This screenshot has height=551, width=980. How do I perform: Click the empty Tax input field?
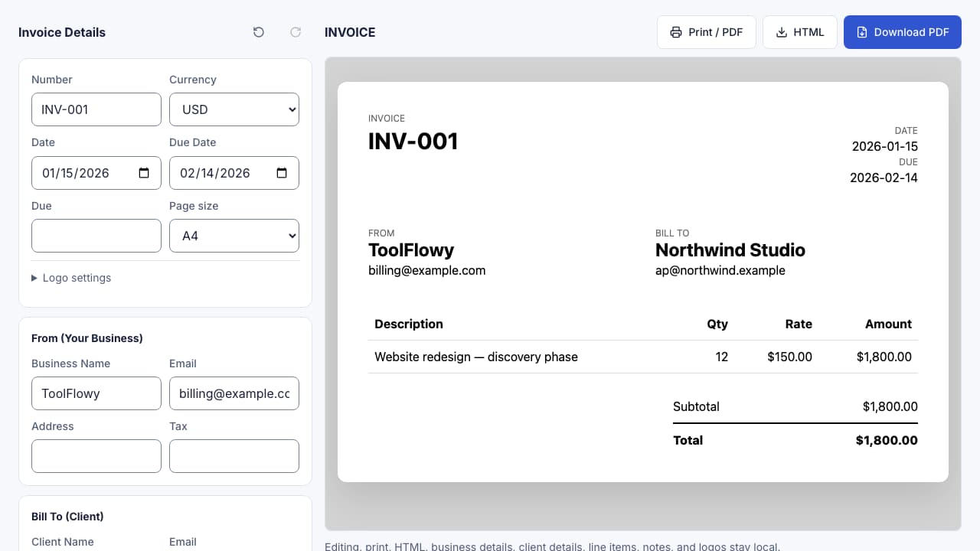pyautogui.click(x=234, y=456)
